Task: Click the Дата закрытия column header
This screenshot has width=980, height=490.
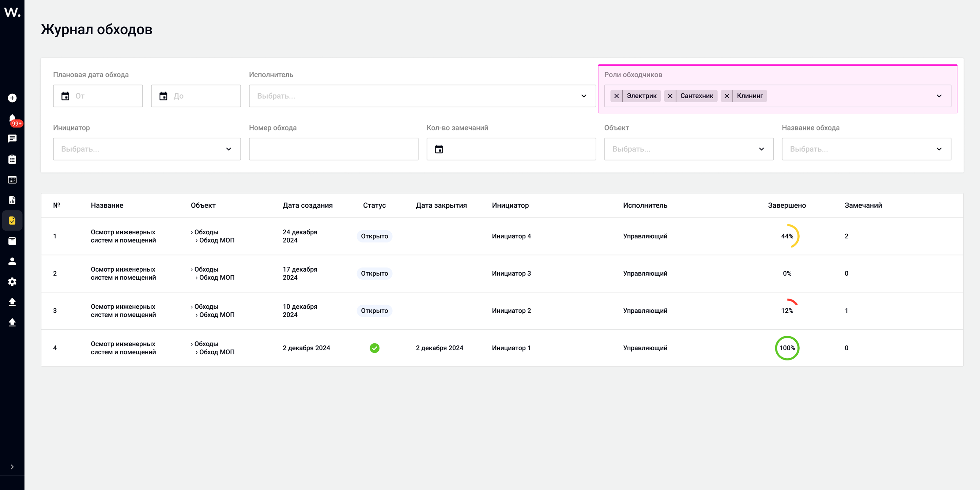Action: click(x=441, y=205)
